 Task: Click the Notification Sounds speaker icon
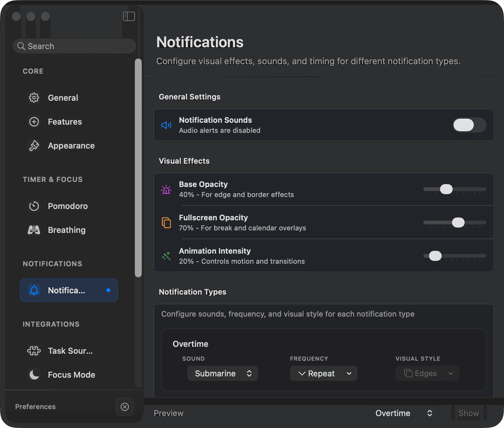(166, 125)
